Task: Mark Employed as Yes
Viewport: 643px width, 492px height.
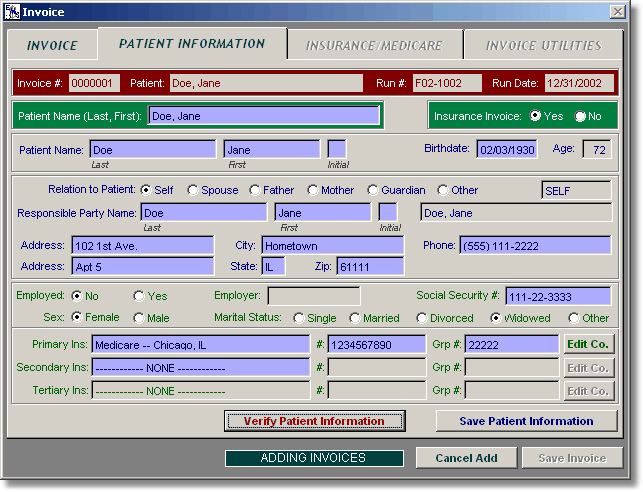Action: pos(138,296)
